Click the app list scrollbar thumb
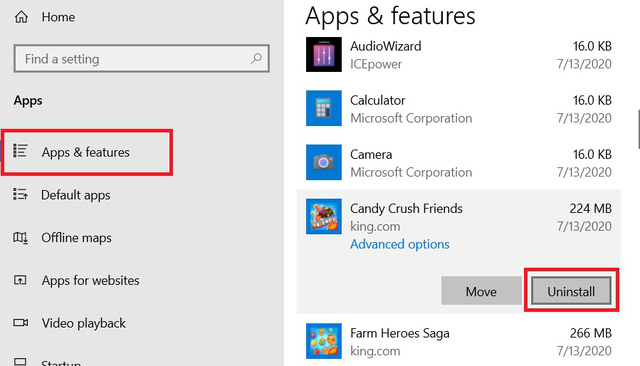Viewport: 640px width, 366px height. tap(638, 129)
